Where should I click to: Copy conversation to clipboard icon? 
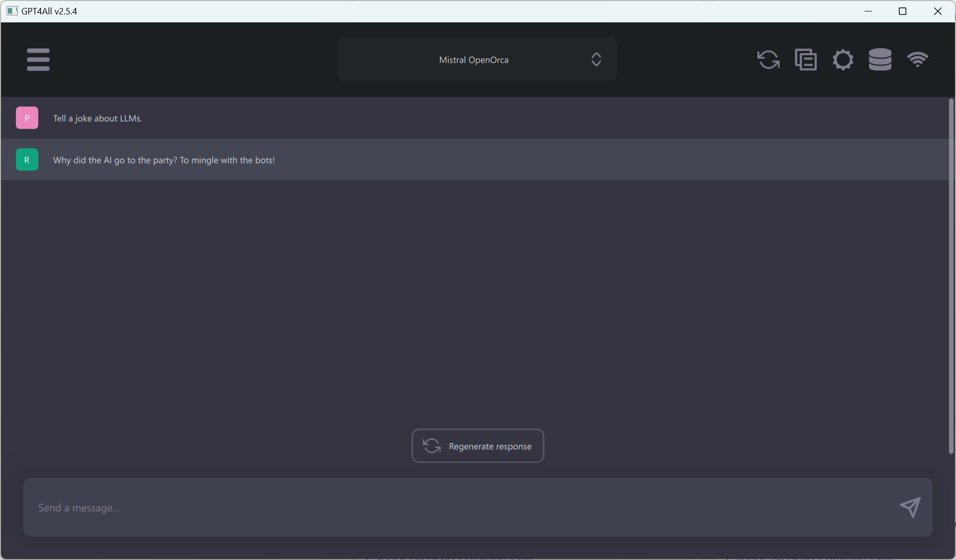click(x=805, y=60)
